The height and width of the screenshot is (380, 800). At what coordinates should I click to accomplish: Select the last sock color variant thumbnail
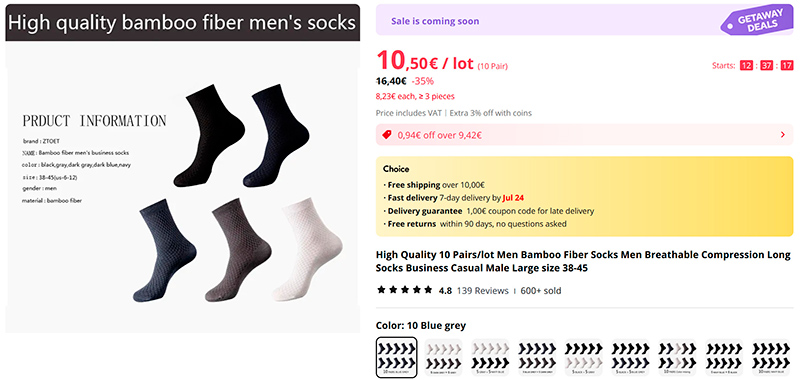tap(771, 358)
